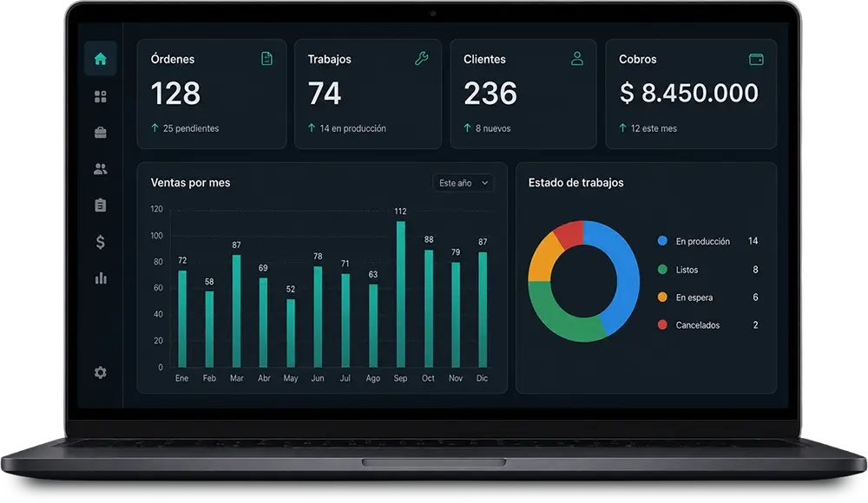Click the wallet icon on Cobros card
This screenshot has width=868, height=503.
click(x=756, y=59)
